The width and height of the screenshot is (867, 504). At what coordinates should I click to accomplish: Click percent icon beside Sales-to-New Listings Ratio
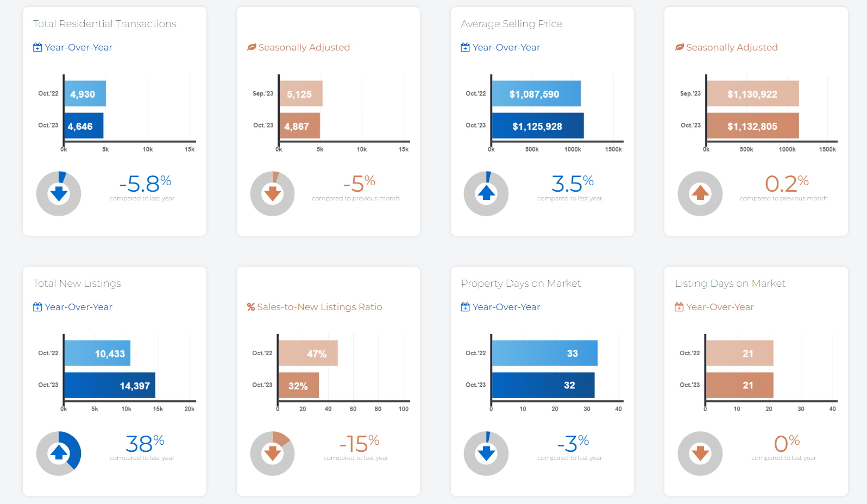[251, 307]
